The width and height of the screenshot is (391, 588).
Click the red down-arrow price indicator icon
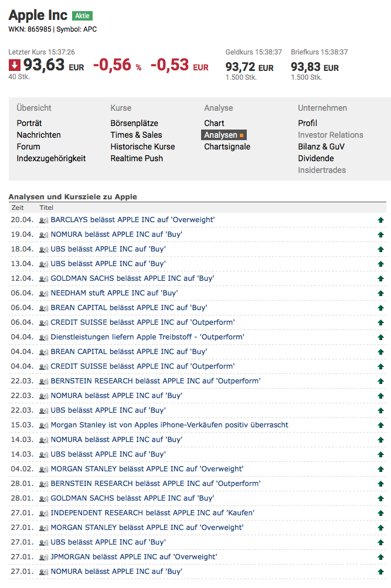click(15, 66)
